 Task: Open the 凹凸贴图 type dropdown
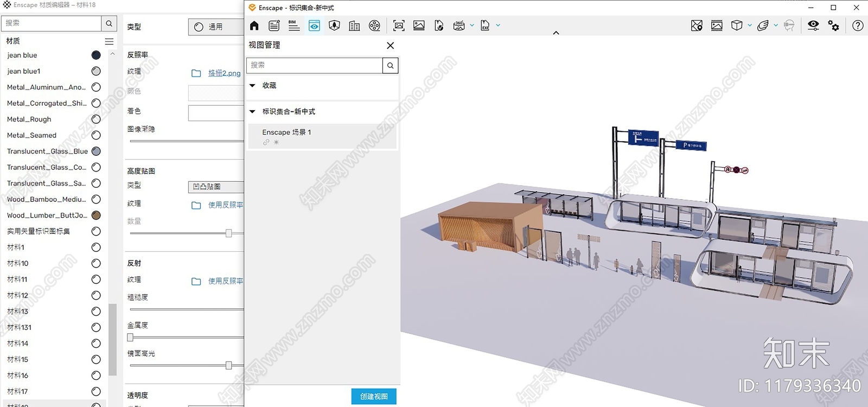216,187
